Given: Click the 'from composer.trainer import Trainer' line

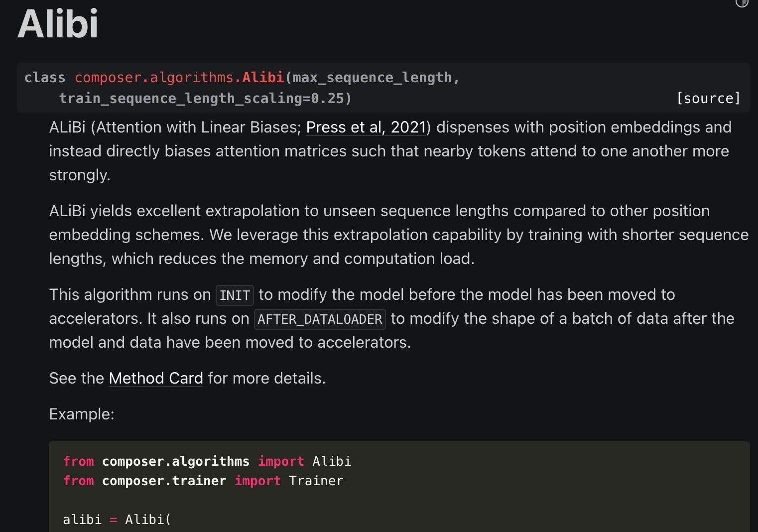Looking at the screenshot, I should [203, 481].
